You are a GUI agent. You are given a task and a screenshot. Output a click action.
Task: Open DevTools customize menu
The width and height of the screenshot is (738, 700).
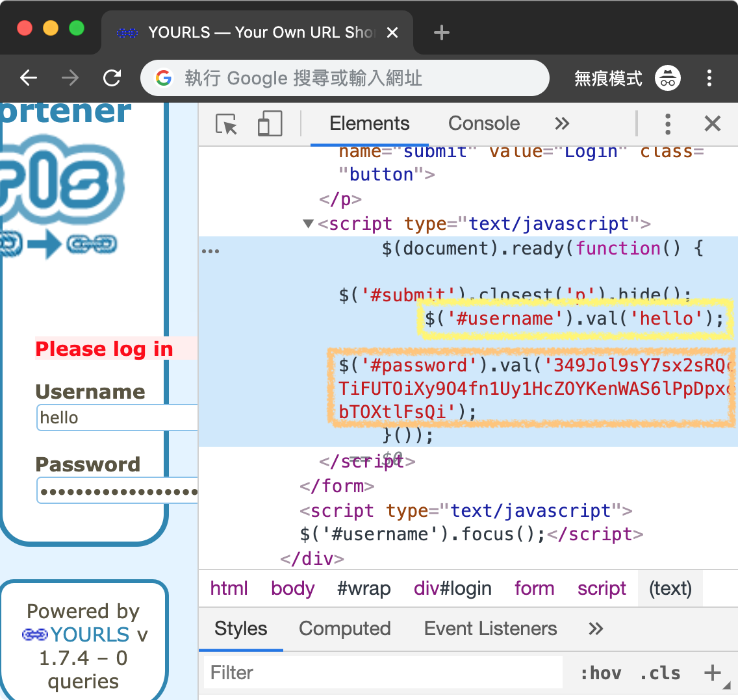coord(667,124)
